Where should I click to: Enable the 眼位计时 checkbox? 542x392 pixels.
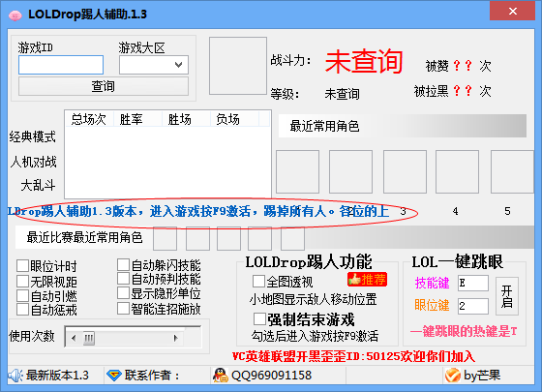(22, 266)
